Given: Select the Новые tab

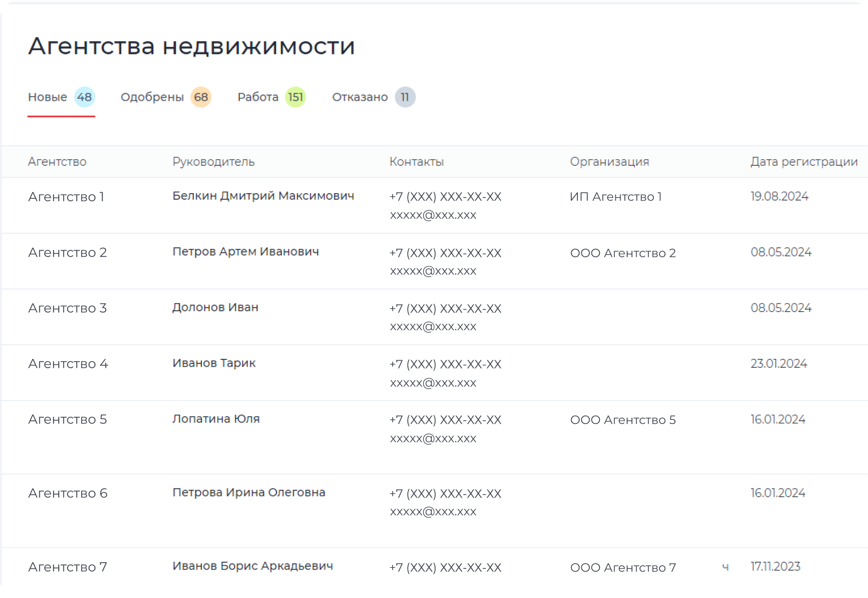Looking at the screenshot, I should (47, 97).
